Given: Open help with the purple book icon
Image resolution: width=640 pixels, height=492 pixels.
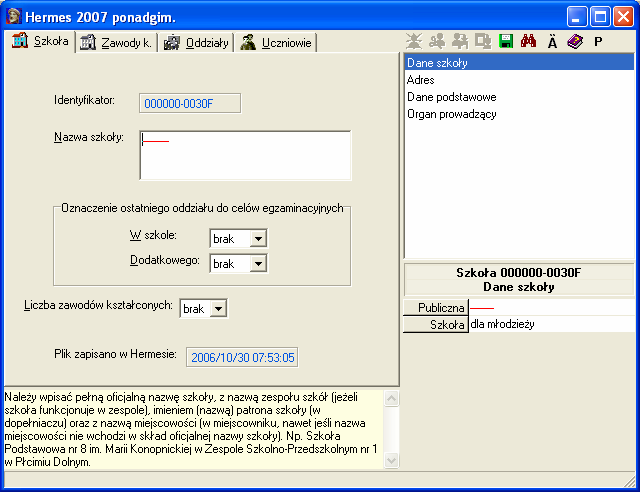Looking at the screenshot, I should click(575, 41).
